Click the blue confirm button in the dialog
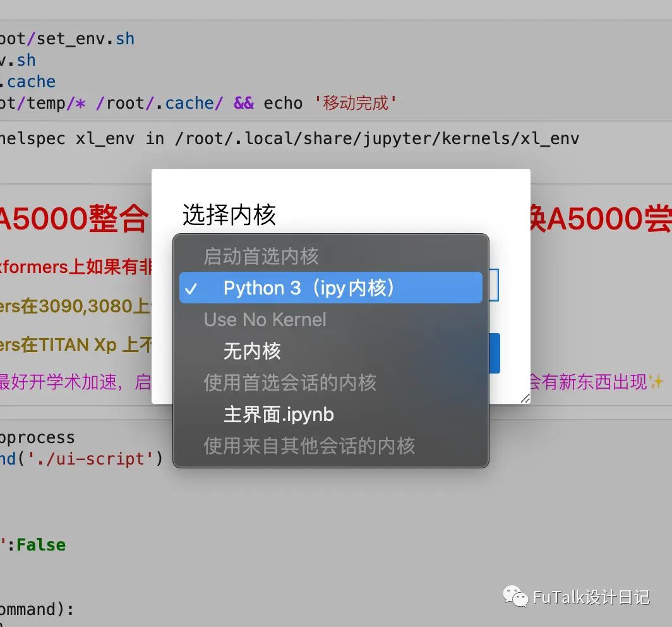 click(x=494, y=353)
